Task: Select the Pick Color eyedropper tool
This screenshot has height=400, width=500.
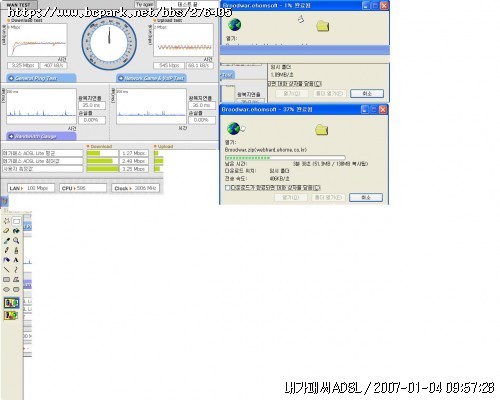Action: [6, 240]
